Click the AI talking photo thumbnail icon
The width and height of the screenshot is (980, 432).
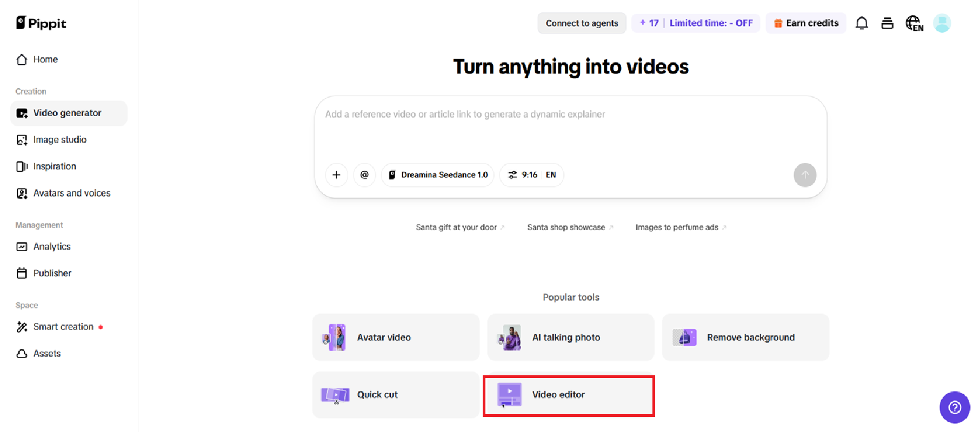tap(509, 337)
